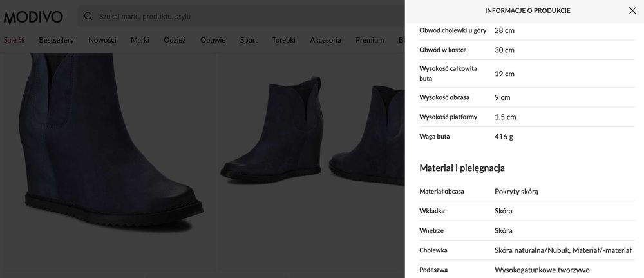Open the Premium category
Image resolution: width=644 pixels, height=278 pixels.
coord(370,40)
